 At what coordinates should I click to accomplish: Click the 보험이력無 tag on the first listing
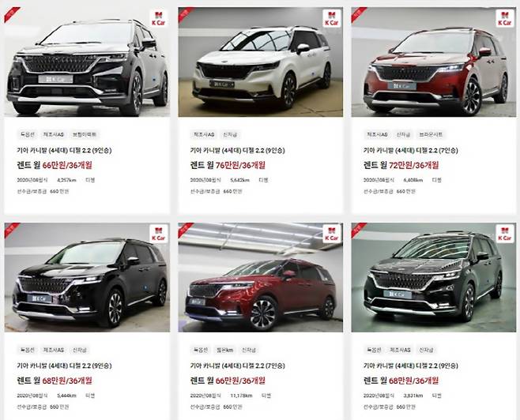(x=85, y=135)
